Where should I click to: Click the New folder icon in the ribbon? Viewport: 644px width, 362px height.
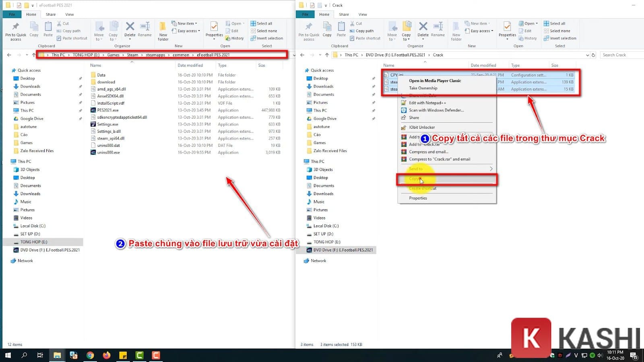[x=163, y=31]
